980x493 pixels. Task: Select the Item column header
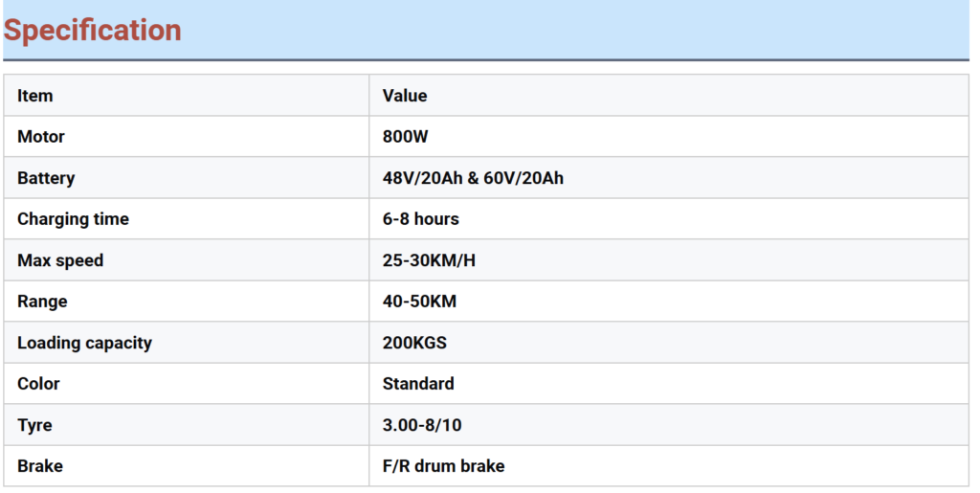pyautogui.click(x=35, y=96)
